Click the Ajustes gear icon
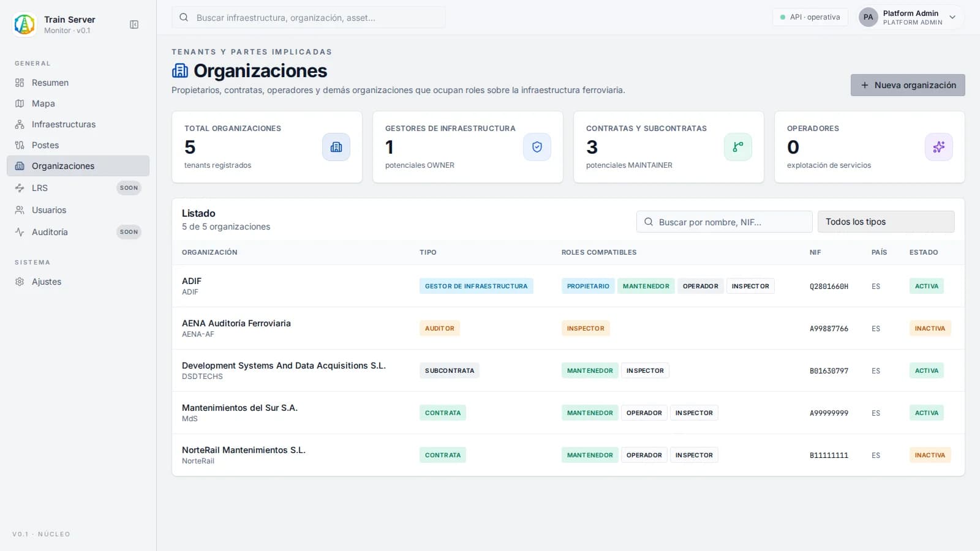Image resolution: width=980 pixels, height=551 pixels. point(20,282)
